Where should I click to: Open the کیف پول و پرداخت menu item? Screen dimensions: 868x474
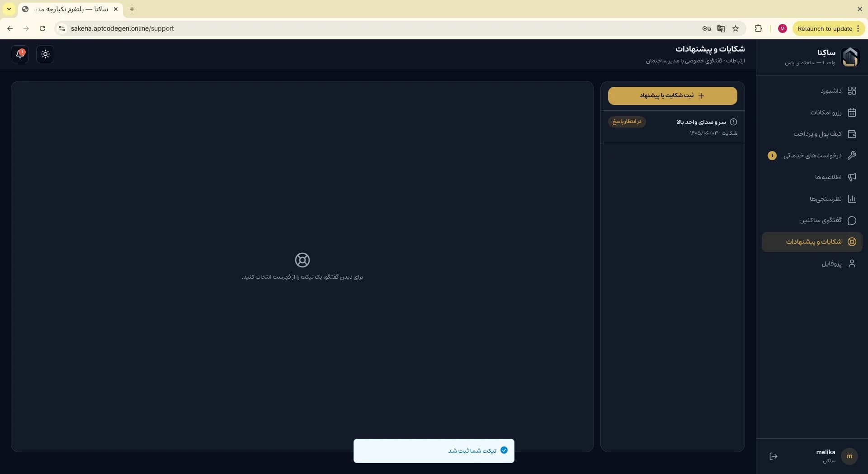(x=812, y=134)
